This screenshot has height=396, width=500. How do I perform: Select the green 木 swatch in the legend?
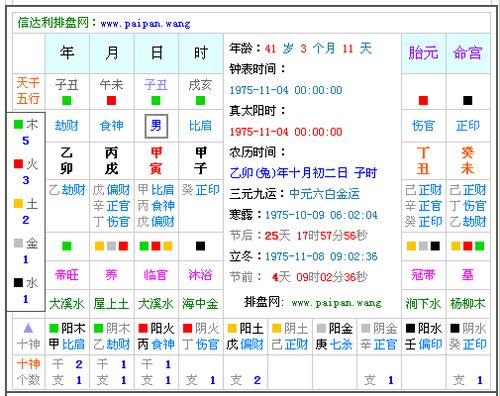(x=18, y=125)
